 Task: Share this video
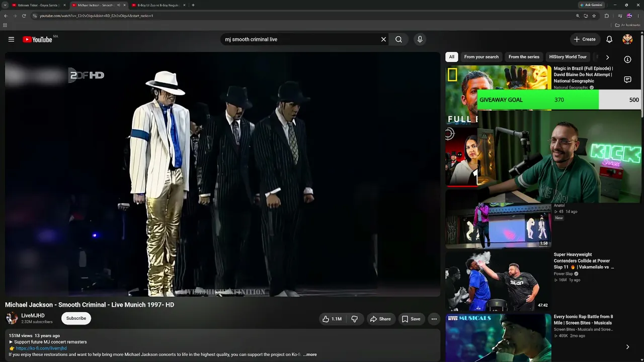point(380,319)
